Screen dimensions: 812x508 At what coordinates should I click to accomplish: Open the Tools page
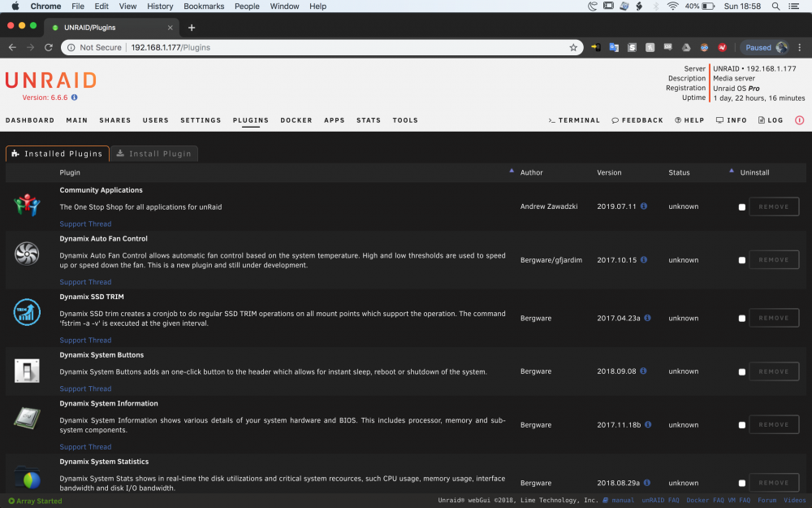(x=405, y=120)
